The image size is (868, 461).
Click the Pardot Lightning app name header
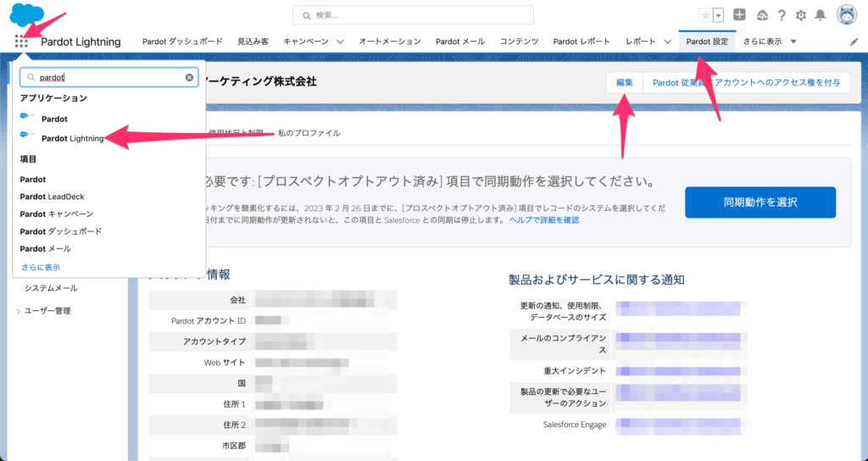click(x=81, y=42)
